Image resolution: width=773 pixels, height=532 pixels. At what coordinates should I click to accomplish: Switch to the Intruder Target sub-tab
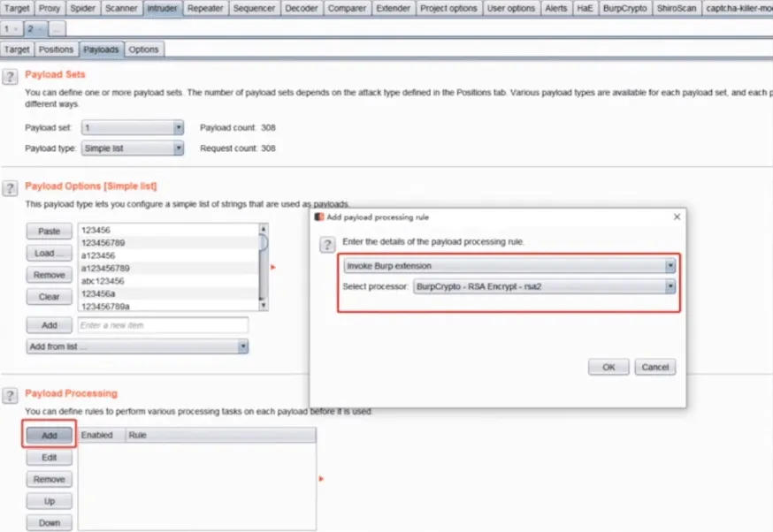point(17,49)
